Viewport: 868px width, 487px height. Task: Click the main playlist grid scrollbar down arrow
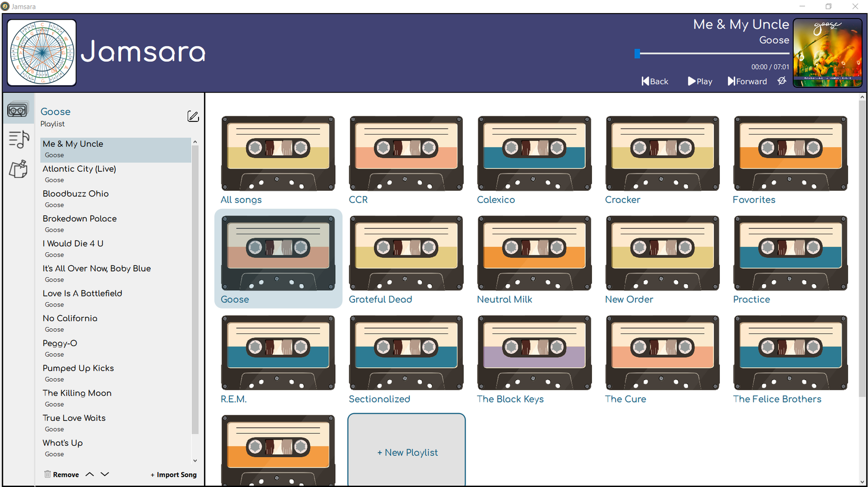click(x=863, y=482)
